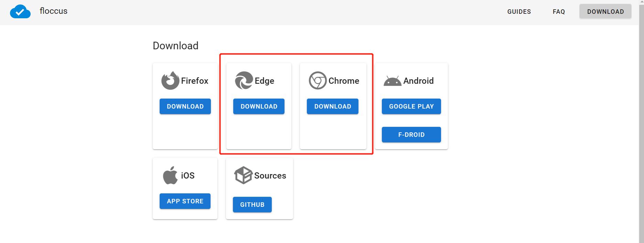Open the App Store button for iOS
The height and width of the screenshot is (243, 644).
click(185, 201)
